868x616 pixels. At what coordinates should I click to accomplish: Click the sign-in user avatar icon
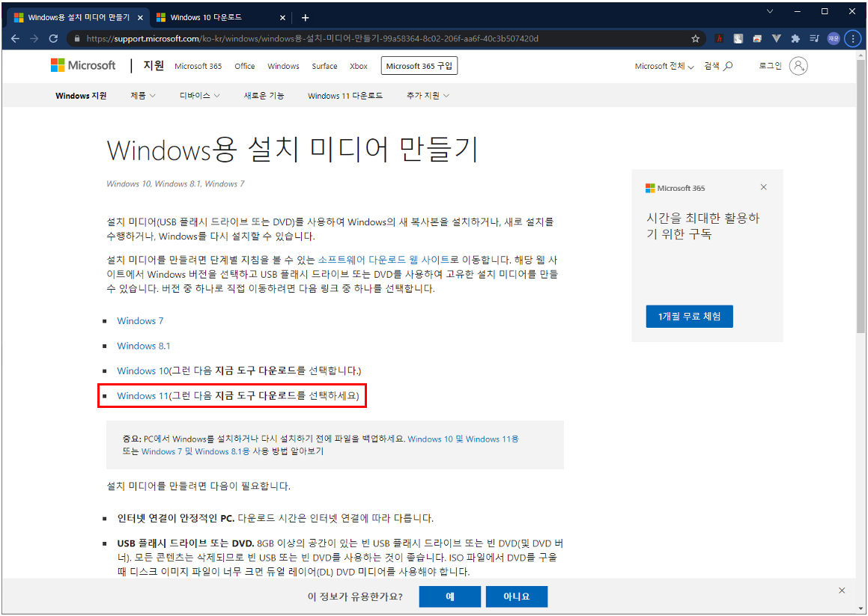tap(798, 66)
